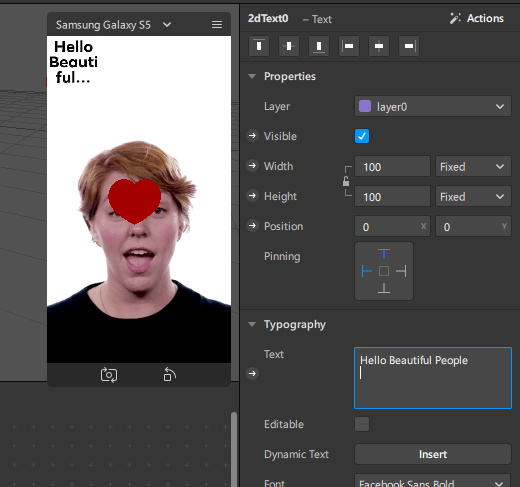Click align vertical center icon
This screenshot has height=487, width=520.
click(289, 46)
